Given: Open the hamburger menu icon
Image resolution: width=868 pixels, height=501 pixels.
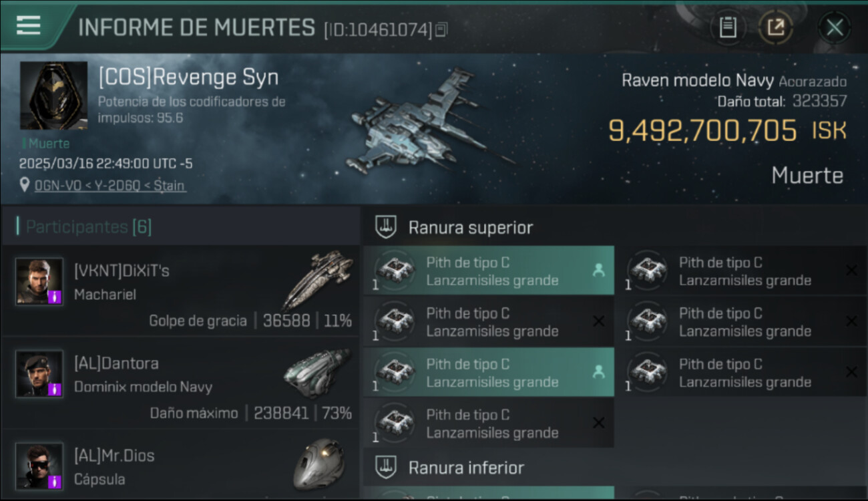Looking at the screenshot, I should click(x=28, y=25).
